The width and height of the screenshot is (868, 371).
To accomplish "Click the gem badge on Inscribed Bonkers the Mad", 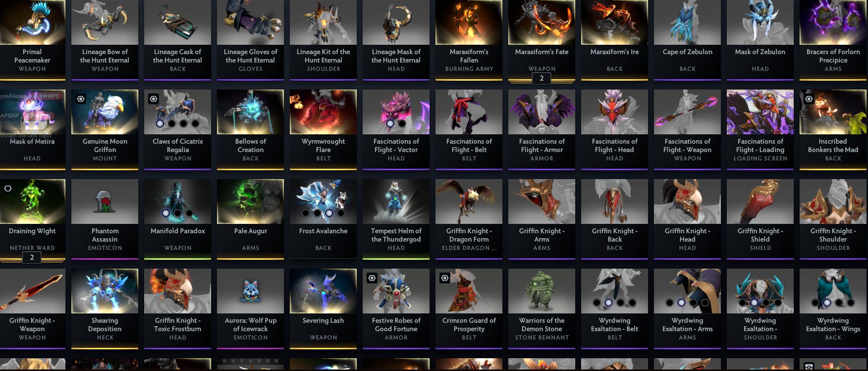I will (x=809, y=99).
